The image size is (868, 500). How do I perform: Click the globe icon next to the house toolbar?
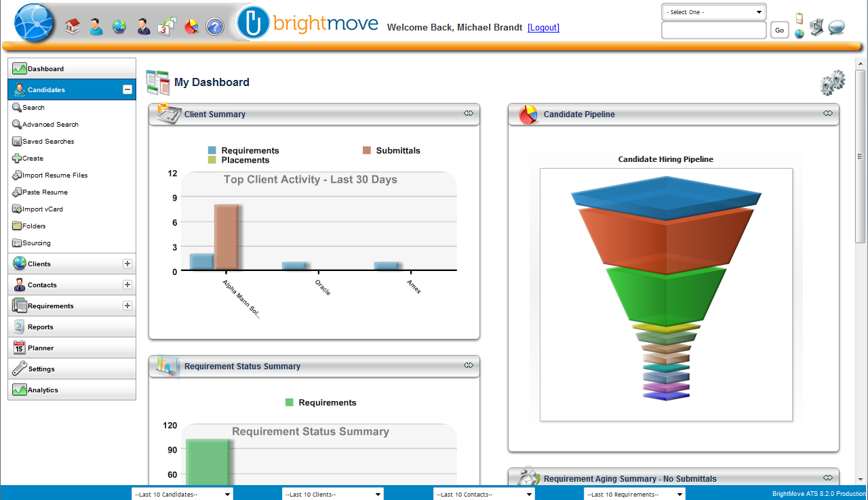pos(119,26)
